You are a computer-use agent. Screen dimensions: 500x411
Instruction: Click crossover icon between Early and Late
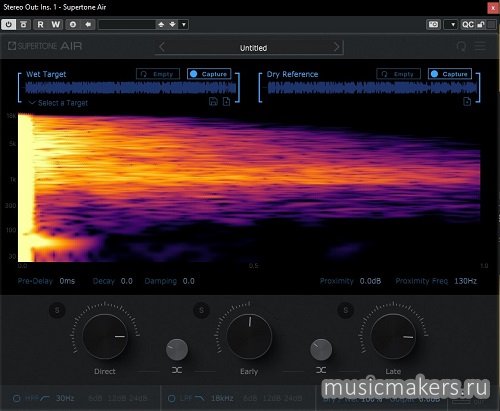(x=321, y=370)
